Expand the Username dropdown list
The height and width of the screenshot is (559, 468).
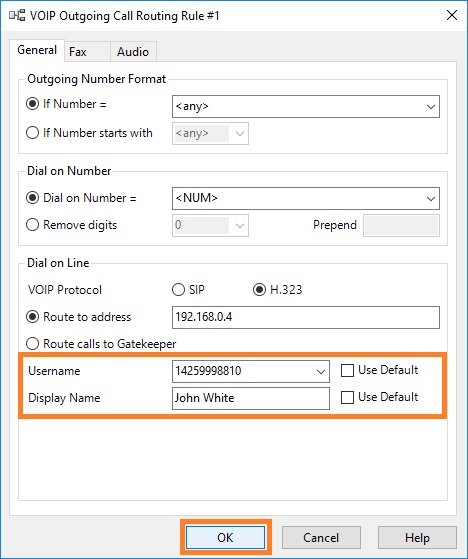click(320, 371)
